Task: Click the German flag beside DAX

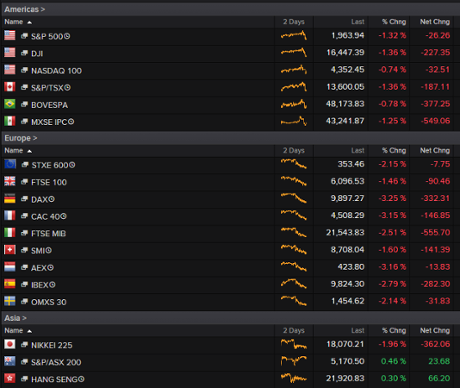Action: (x=10, y=198)
